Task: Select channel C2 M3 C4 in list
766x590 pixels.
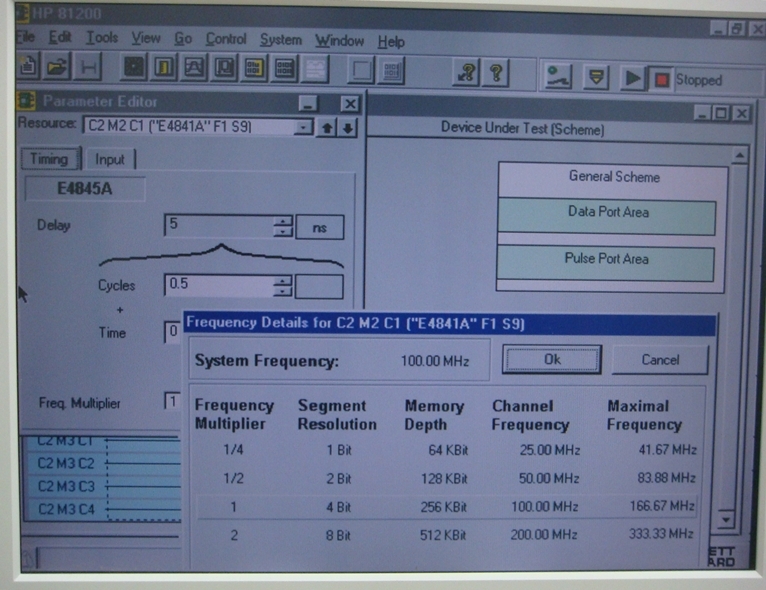Action: point(66,509)
